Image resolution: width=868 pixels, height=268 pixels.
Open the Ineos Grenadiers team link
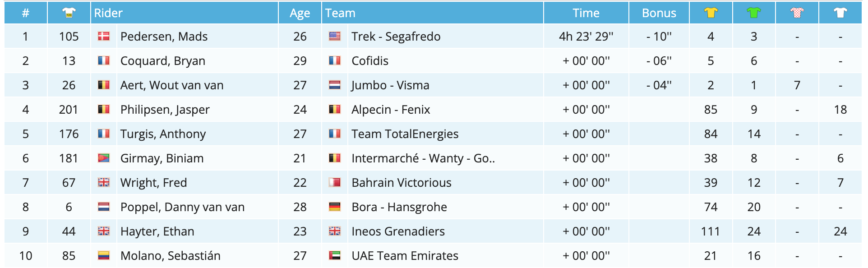coord(398,231)
